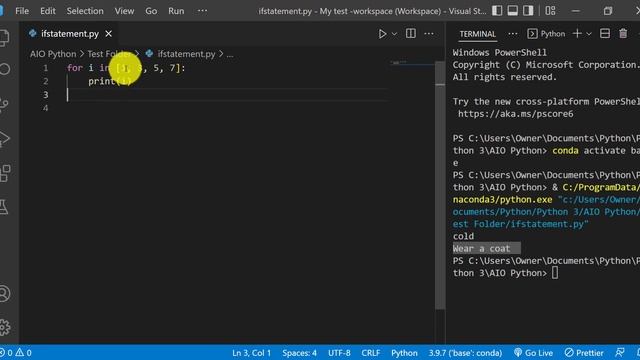This screenshot has width=640, height=360.
Task: Click the breadcrumb ellipsis symbol
Action: click(230, 54)
